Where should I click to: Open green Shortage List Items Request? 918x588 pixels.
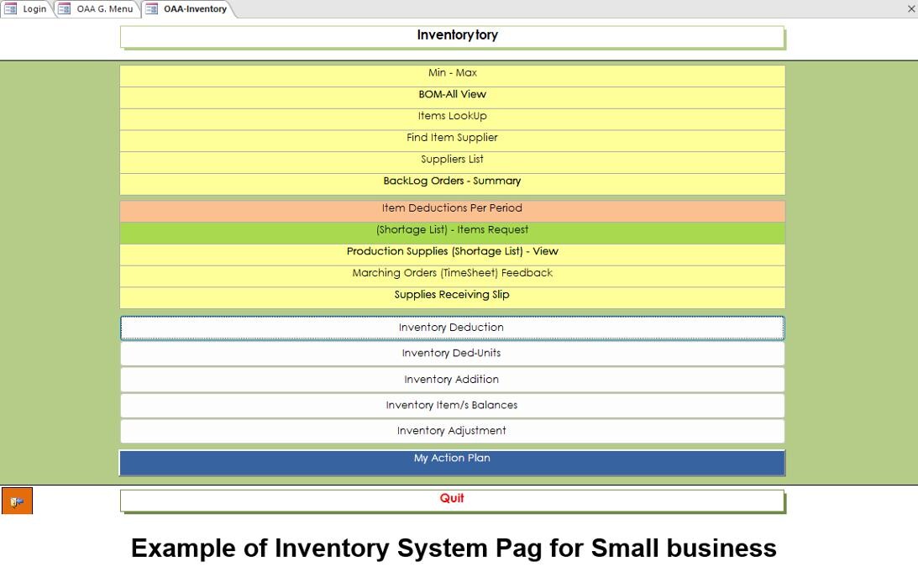pos(452,230)
